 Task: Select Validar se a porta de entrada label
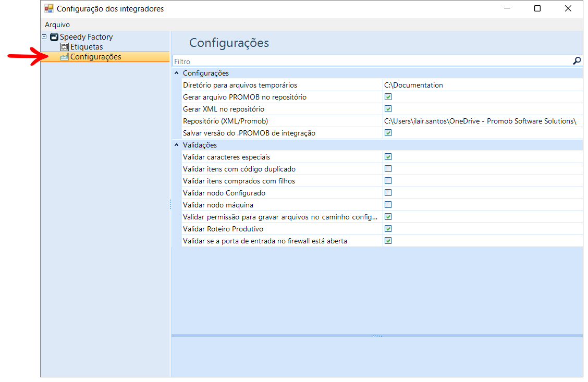[265, 241]
